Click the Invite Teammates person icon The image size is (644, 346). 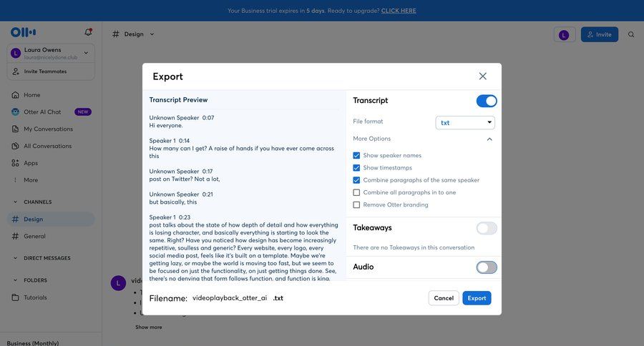(16, 71)
